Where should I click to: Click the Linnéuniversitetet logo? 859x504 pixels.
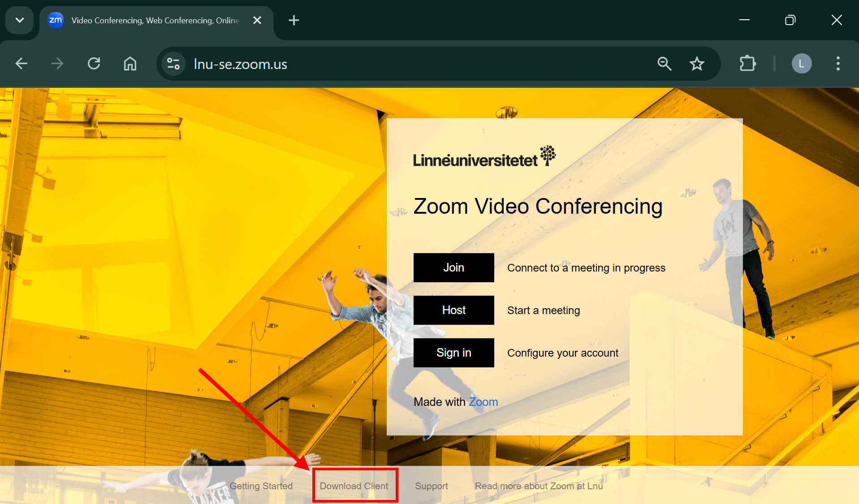pyautogui.click(x=484, y=156)
